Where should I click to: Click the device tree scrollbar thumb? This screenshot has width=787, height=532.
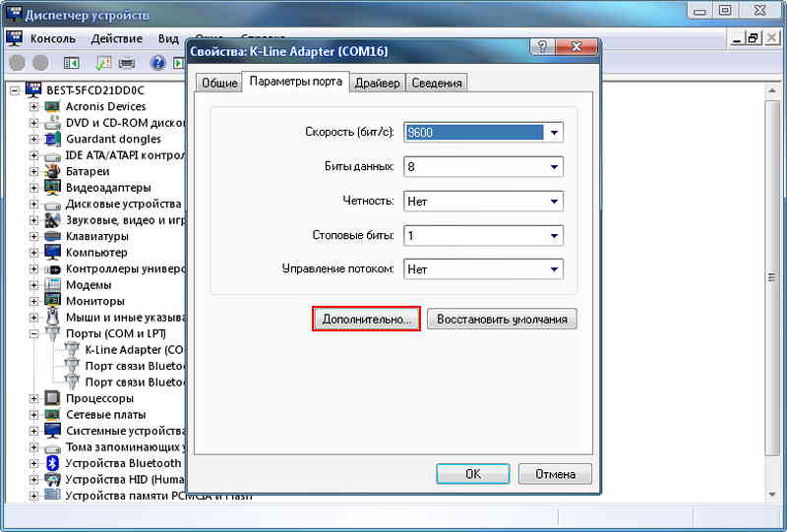pos(772,277)
